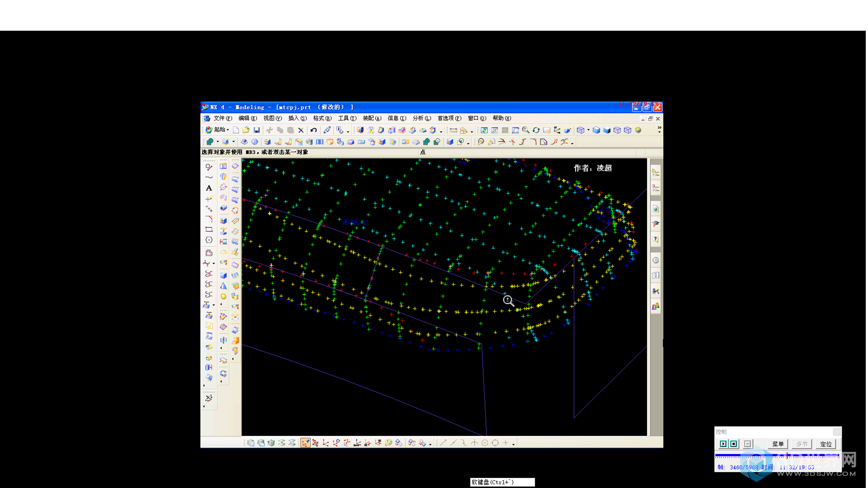This screenshot has height=488, width=868.
Task: Open the snap point toolbar options dropdown
Action: (514, 444)
